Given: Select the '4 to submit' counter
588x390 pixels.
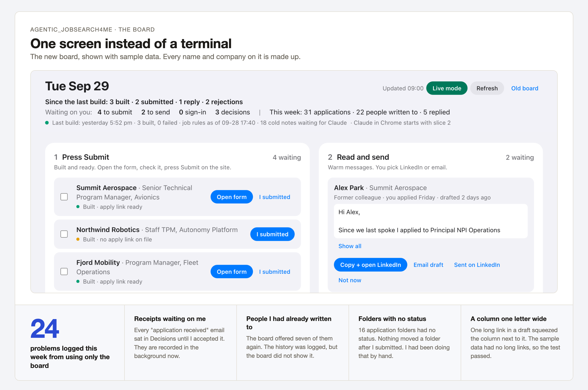Looking at the screenshot, I should (115, 112).
